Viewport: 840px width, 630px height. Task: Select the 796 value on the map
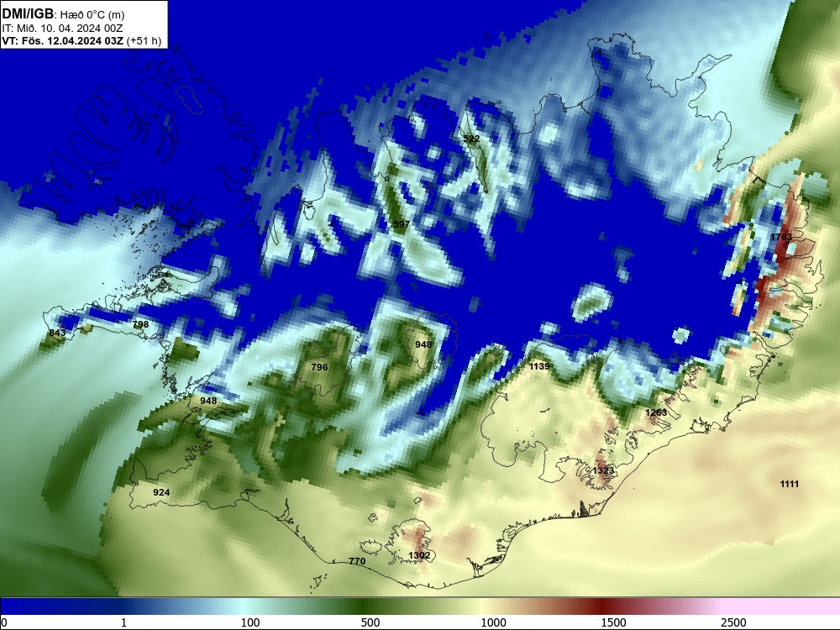(319, 367)
